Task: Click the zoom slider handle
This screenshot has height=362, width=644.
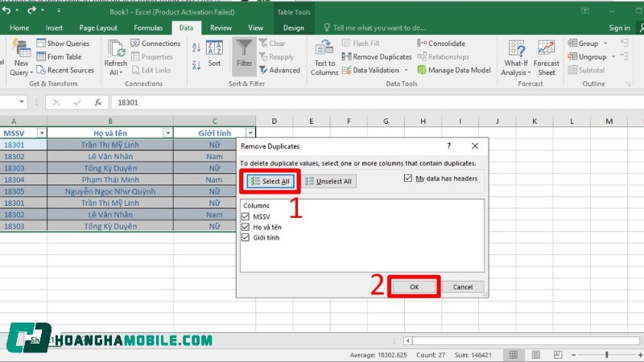Action: coord(607,355)
